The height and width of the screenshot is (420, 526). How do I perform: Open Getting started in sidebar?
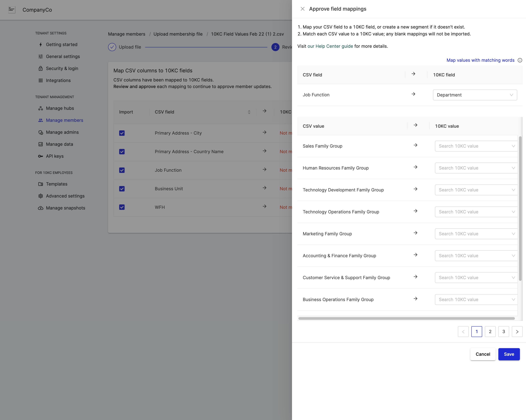tap(62, 44)
